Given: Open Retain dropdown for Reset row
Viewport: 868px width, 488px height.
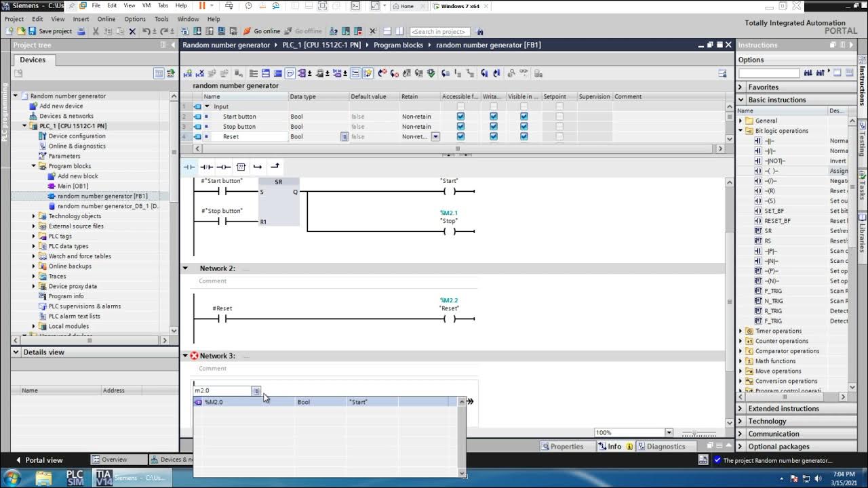Looking at the screenshot, I should coord(435,136).
